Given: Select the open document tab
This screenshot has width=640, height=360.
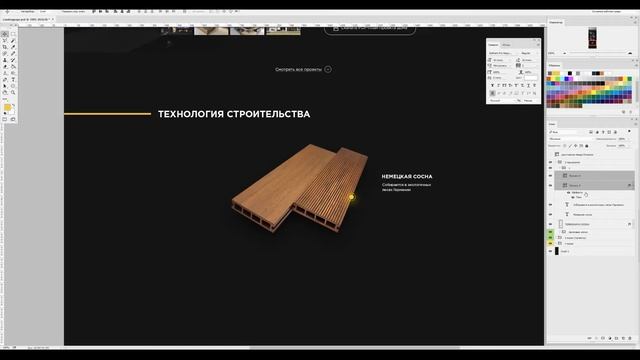Looking at the screenshot, I should coord(27,19).
